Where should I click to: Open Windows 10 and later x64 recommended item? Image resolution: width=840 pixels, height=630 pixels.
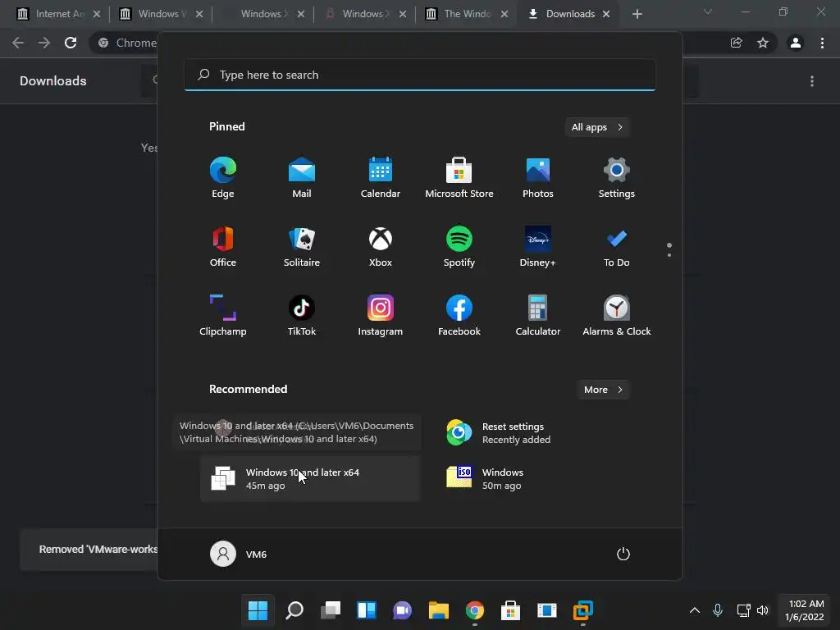click(x=310, y=479)
